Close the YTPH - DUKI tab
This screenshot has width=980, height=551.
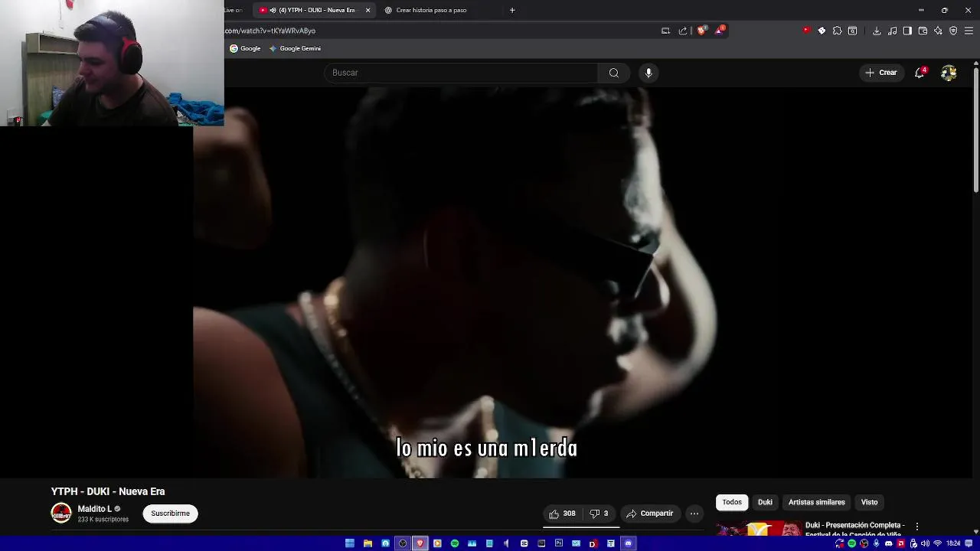point(367,10)
